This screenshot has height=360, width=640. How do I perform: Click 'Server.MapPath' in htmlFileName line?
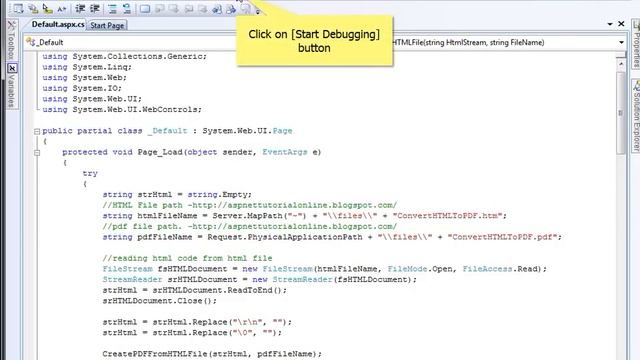point(247,216)
